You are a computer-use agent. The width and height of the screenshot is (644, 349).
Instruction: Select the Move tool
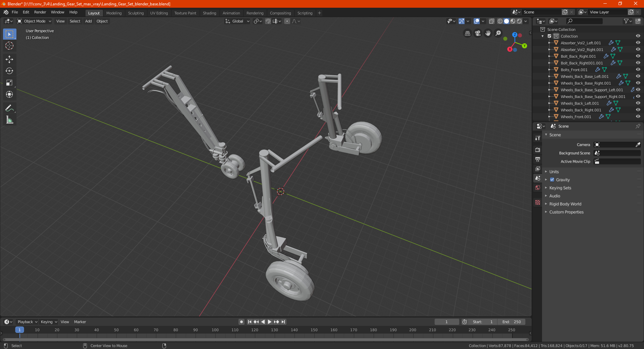click(9, 59)
